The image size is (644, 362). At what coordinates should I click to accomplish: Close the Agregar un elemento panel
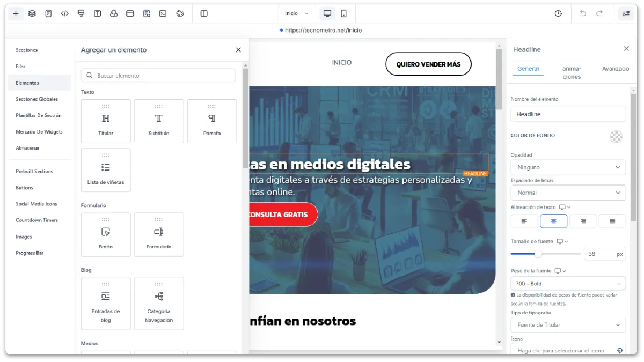pos(238,50)
